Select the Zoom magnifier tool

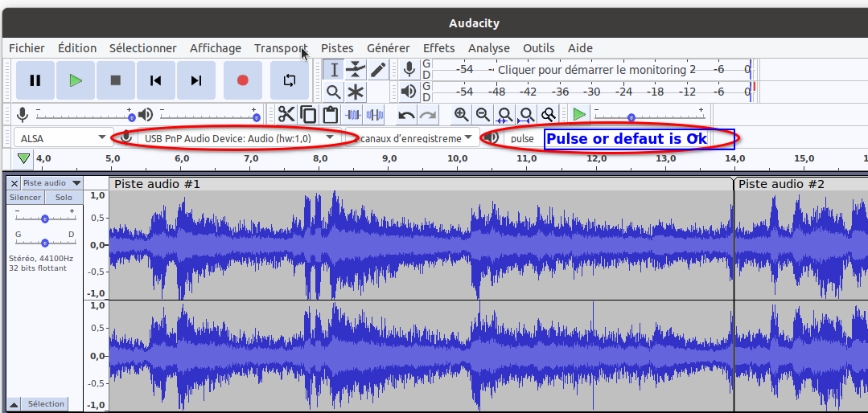point(334,92)
